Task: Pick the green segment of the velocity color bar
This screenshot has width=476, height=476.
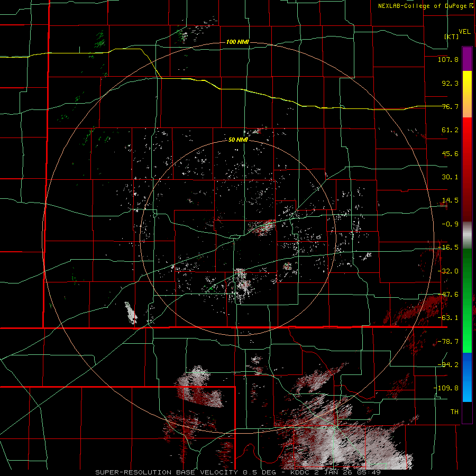Action: (467, 300)
